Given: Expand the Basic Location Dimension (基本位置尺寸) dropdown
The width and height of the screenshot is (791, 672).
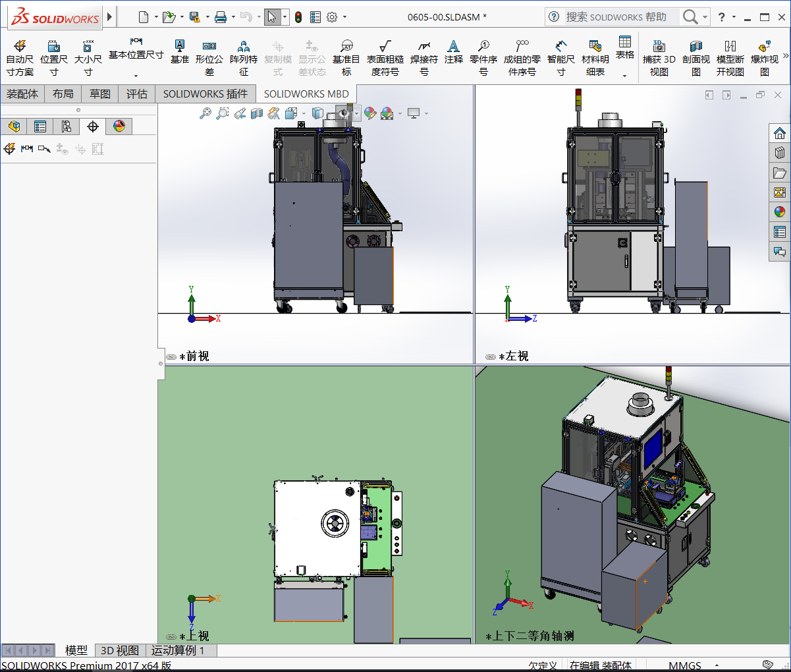Looking at the screenshot, I should (x=136, y=76).
